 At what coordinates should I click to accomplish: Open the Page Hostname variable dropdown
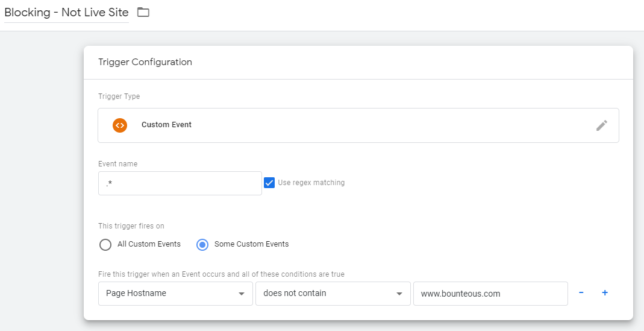click(x=175, y=294)
